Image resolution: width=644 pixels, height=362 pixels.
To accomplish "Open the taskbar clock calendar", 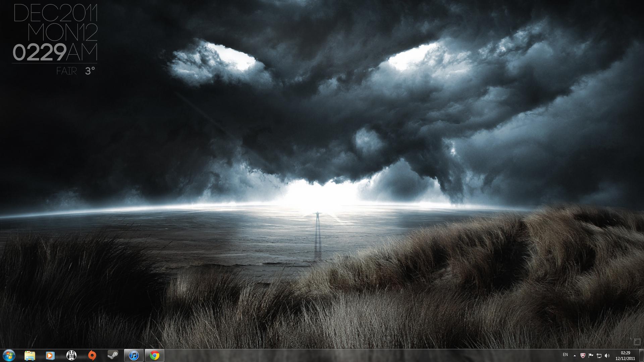I will click(x=625, y=356).
